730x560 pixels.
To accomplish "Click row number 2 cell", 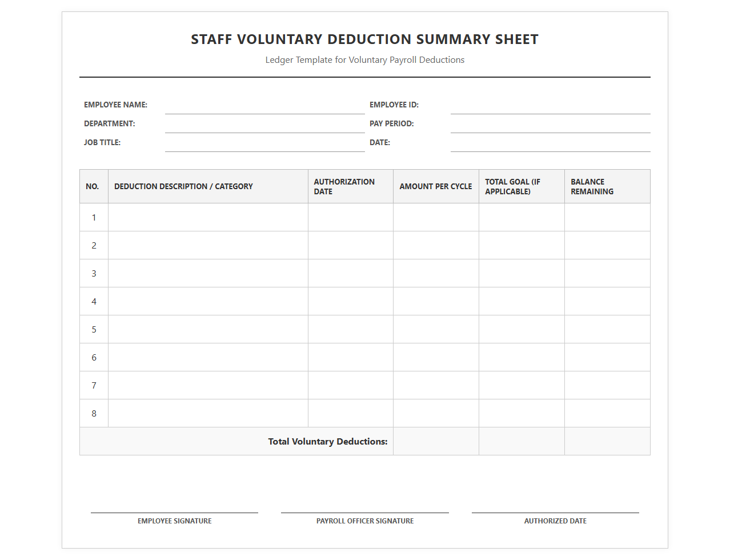I will pos(94,245).
